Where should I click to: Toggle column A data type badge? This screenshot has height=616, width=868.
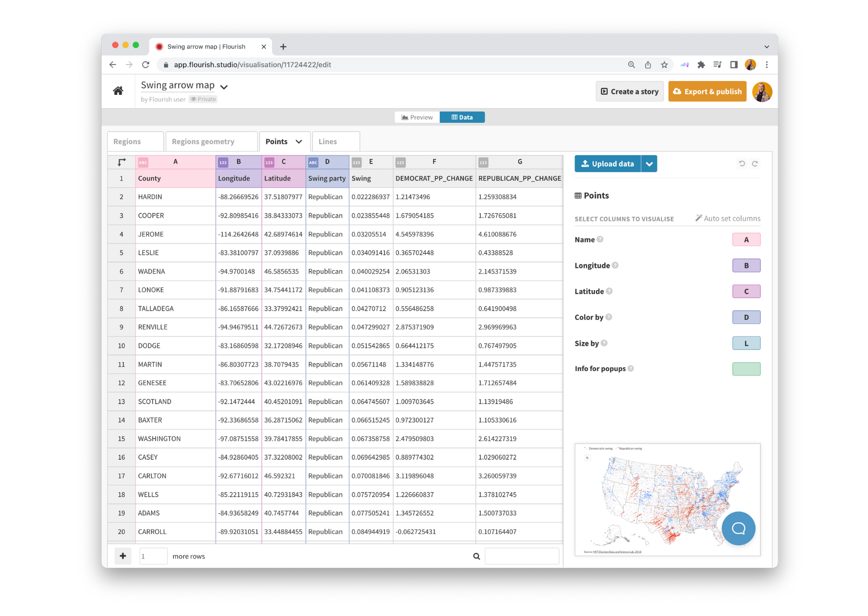(x=143, y=162)
